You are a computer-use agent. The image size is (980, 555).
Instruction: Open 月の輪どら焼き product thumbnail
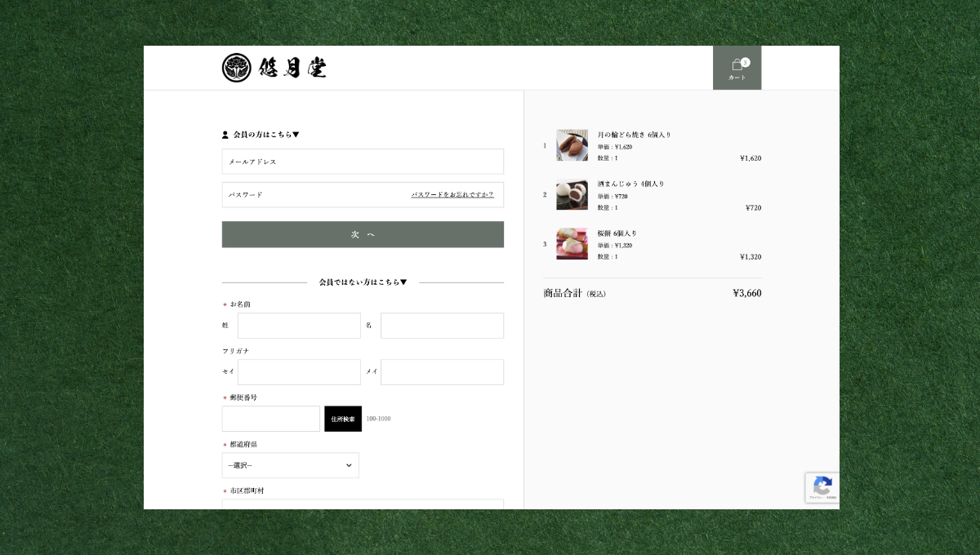click(x=572, y=145)
